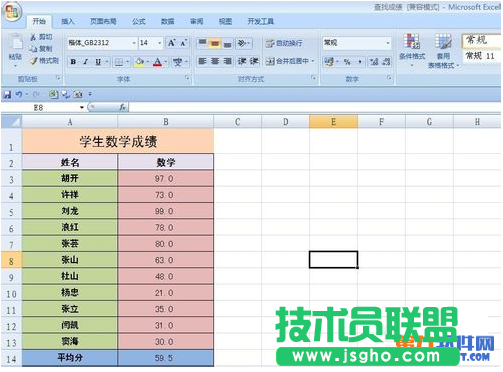
Task: Click the Undo arrow
Action: (x=19, y=95)
